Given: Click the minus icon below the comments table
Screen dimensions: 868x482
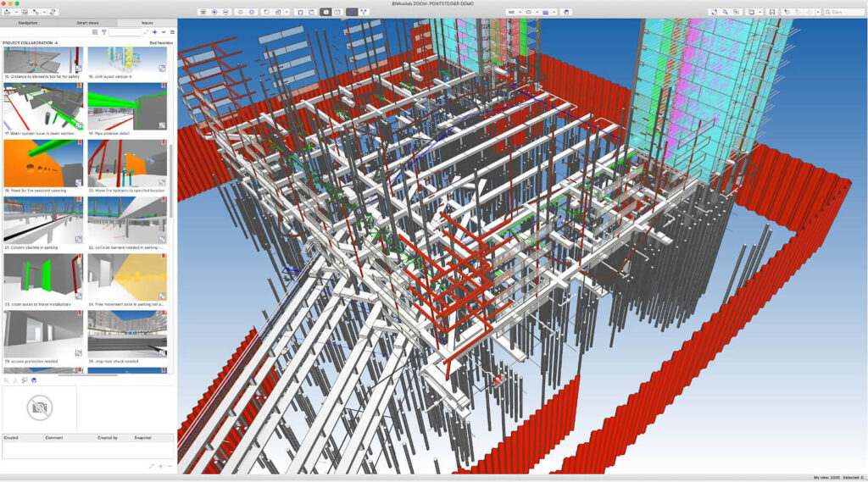Looking at the screenshot, I should click(x=170, y=466).
